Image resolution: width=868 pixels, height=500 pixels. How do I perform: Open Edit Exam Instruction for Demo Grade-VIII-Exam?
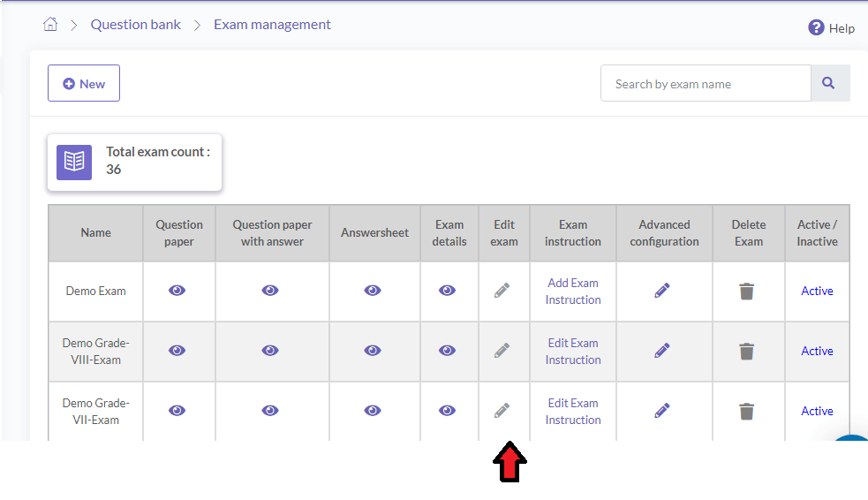pos(573,352)
